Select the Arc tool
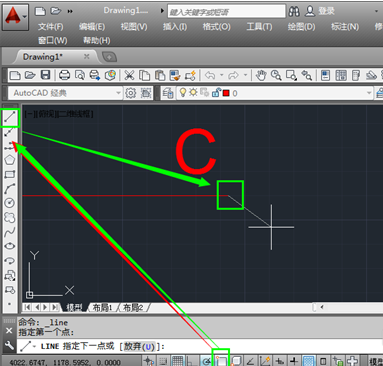This screenshot has height=366, width=383. 10,188
